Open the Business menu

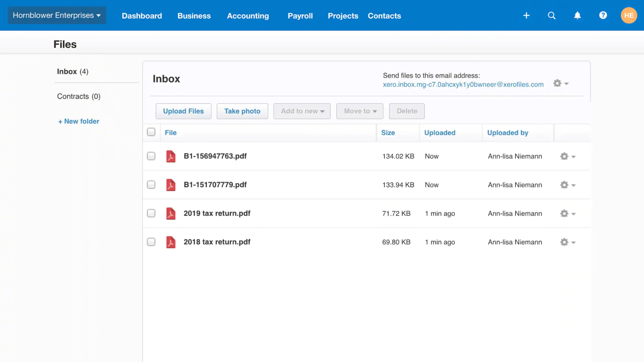coord(194,16)
